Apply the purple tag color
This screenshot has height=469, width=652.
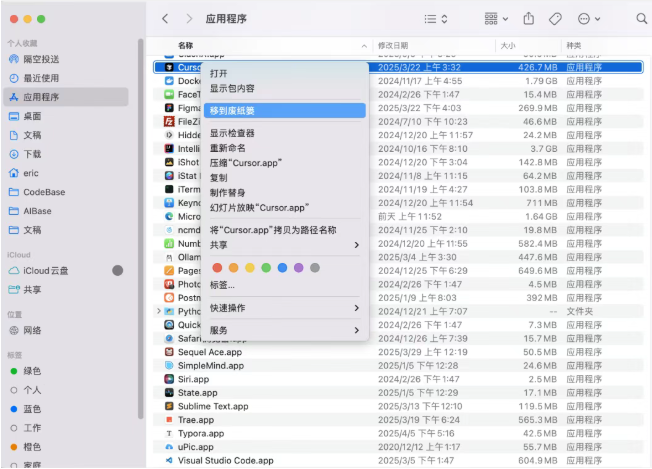pyautogui.click(x=299, y=268)
